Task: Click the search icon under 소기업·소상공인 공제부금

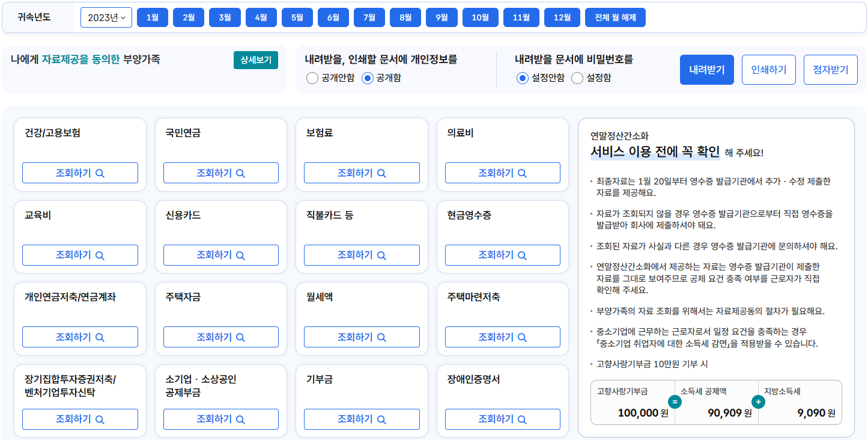Action: pyautogui.click(x=240, y=420)
